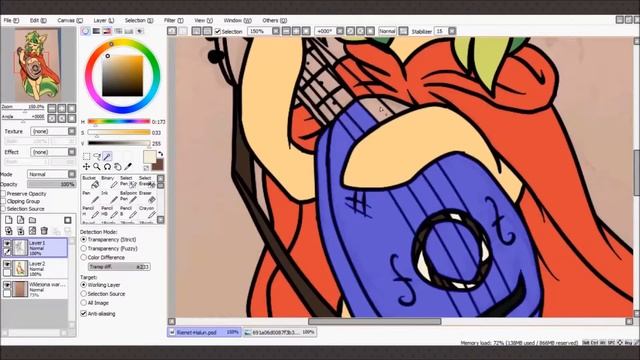Switch to the 691a06d0087f3b3 document tab

[x=279, y=332]
